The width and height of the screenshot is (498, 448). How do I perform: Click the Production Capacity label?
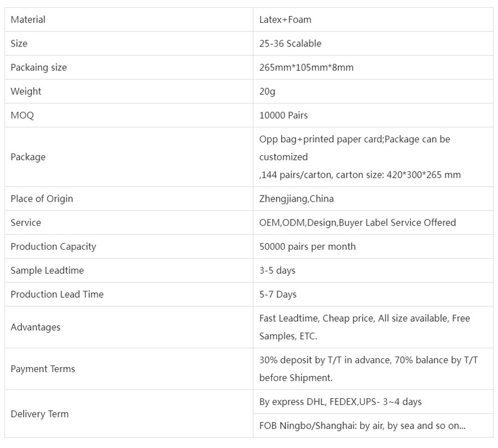point(53,247)
